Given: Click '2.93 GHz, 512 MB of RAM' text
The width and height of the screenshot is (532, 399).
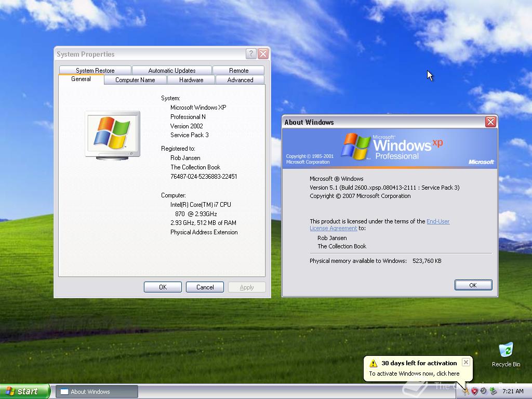Looking at the screenshot, I should pyautogui.click(x=203, y=223).
